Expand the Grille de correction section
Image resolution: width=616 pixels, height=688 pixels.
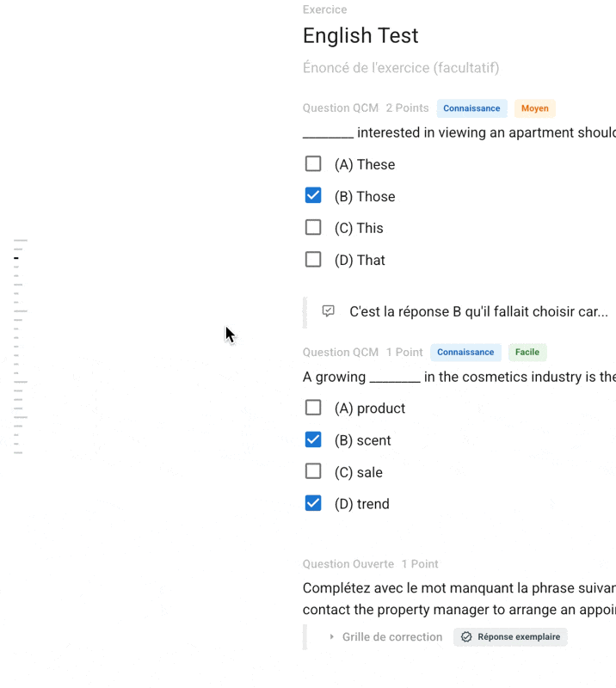[386, 636]
